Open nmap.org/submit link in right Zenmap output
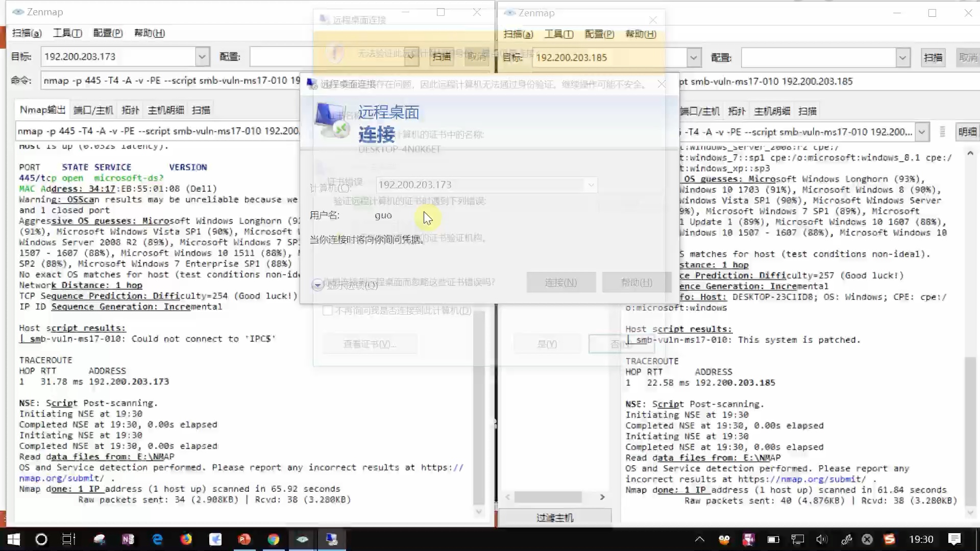This screenshot has width=980, height=551. coord(823,479)
